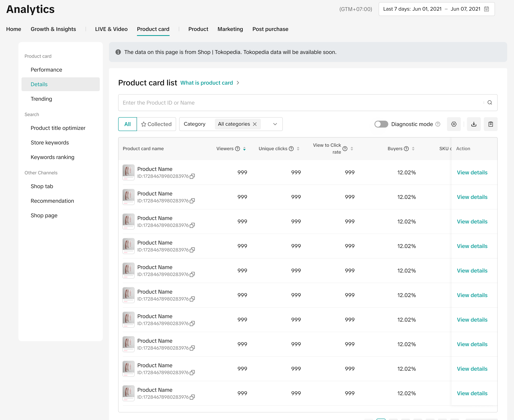Sort by Unique clicks column
Viewport: 514px width, 420px height.
tap(298, 149)
